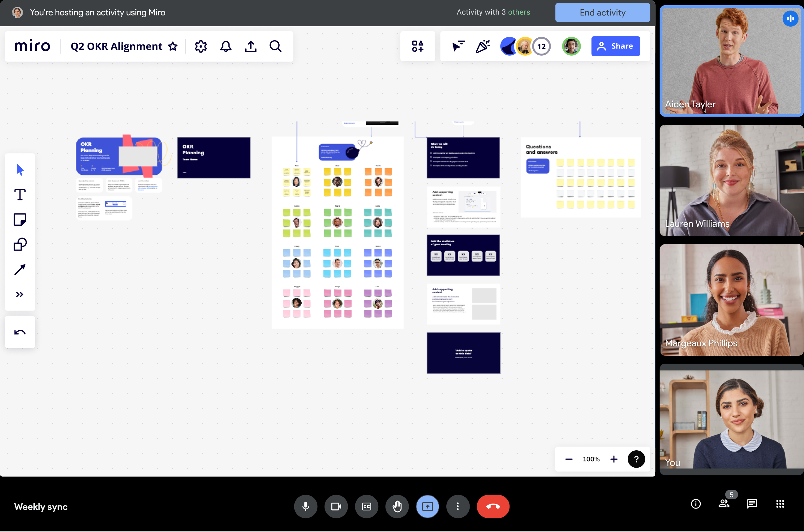804x532 pixels.
Task: Open board settings gear icon
Action: [x=201, y=46]
